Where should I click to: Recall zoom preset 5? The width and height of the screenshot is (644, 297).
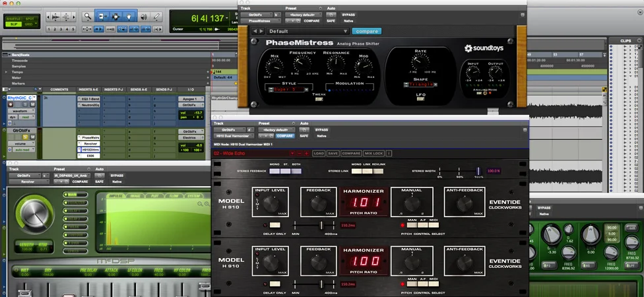pos(73,29)
